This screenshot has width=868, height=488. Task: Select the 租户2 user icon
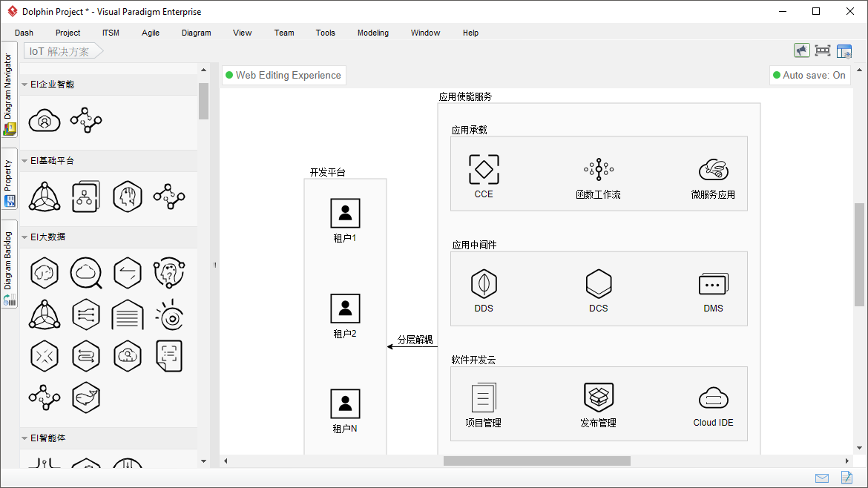point(345,309)
